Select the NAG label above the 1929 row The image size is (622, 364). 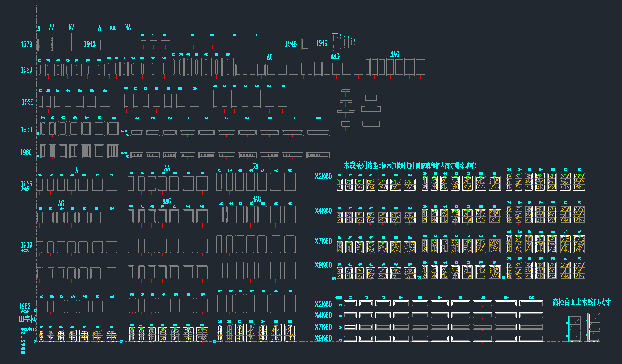point(394,54)
